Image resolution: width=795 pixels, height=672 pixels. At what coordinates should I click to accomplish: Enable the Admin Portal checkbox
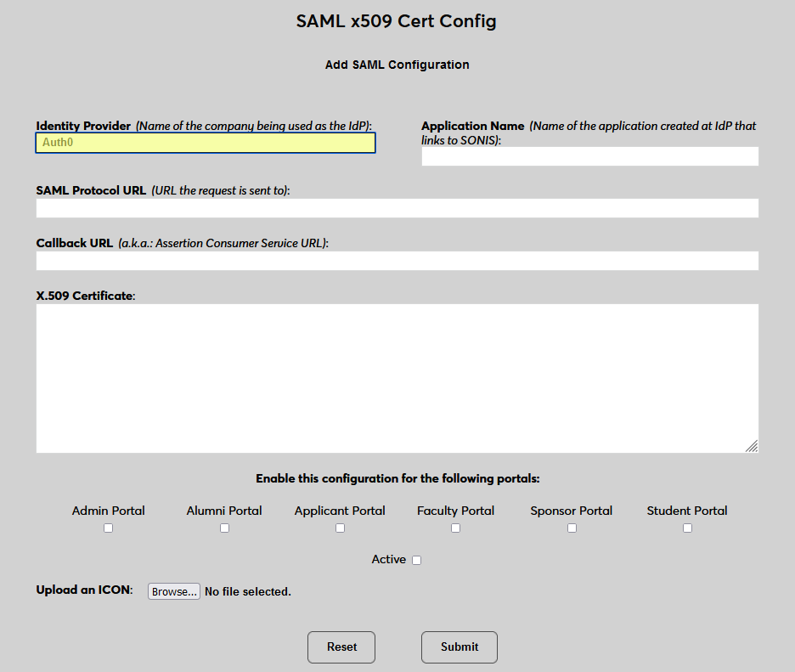108,528
